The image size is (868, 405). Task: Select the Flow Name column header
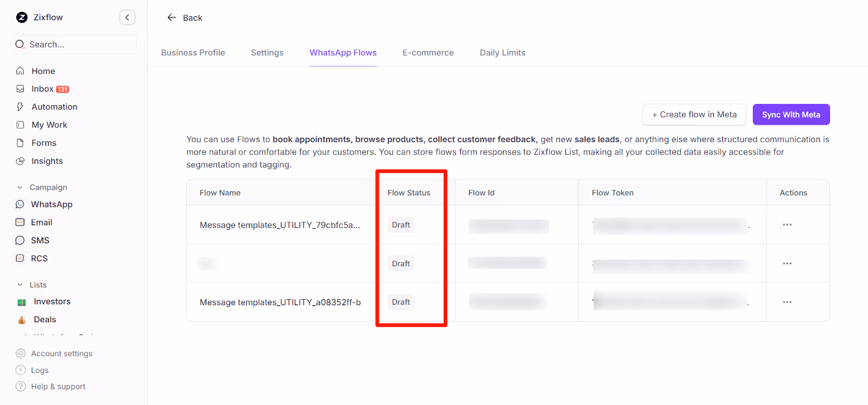(x=220, y=192)
